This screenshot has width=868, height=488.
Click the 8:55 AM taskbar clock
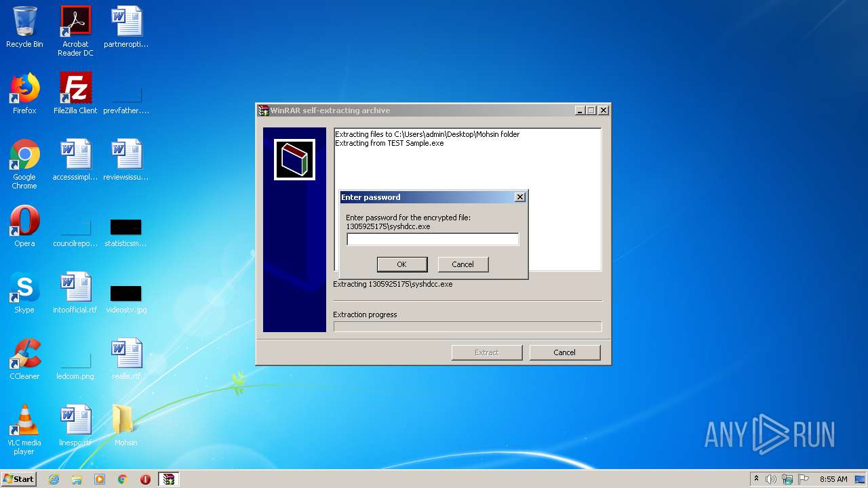click(x=833, y=479)
